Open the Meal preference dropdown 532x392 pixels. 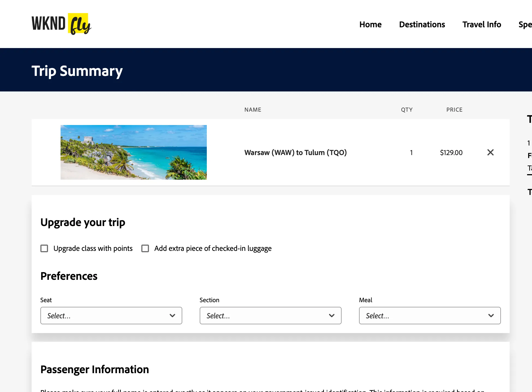430,316
